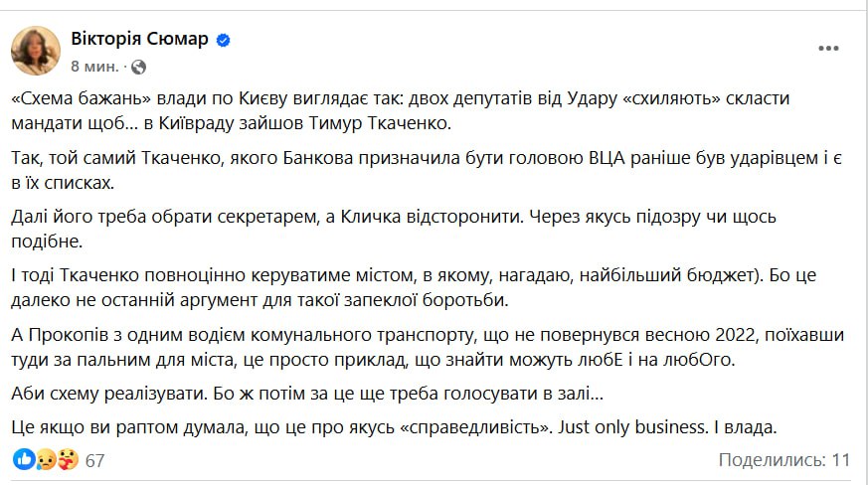Image resolution: width=868 pixels, height=485 pixels.
Task: Open Вікторія Сюмар's profile picture
Action: click(x=36, y=51)
